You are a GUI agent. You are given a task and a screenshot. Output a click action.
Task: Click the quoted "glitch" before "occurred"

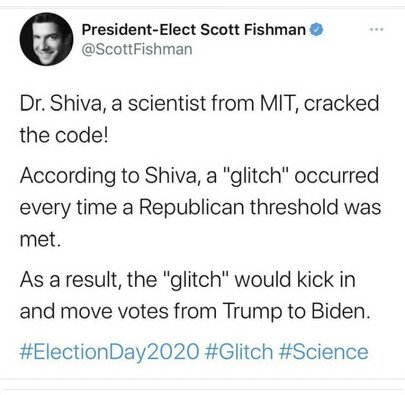click(254, 176)
